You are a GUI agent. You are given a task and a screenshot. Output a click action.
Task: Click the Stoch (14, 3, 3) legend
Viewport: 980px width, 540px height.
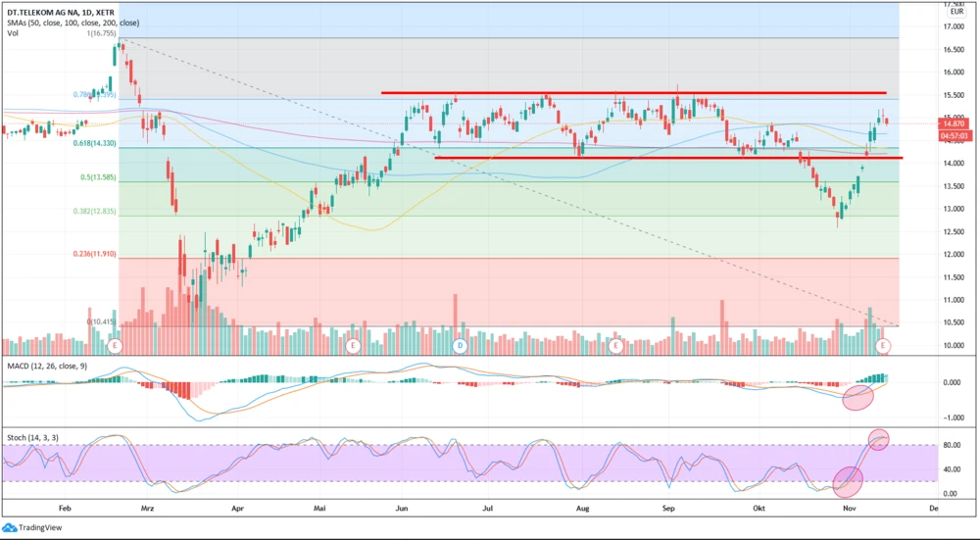(35, 428)
